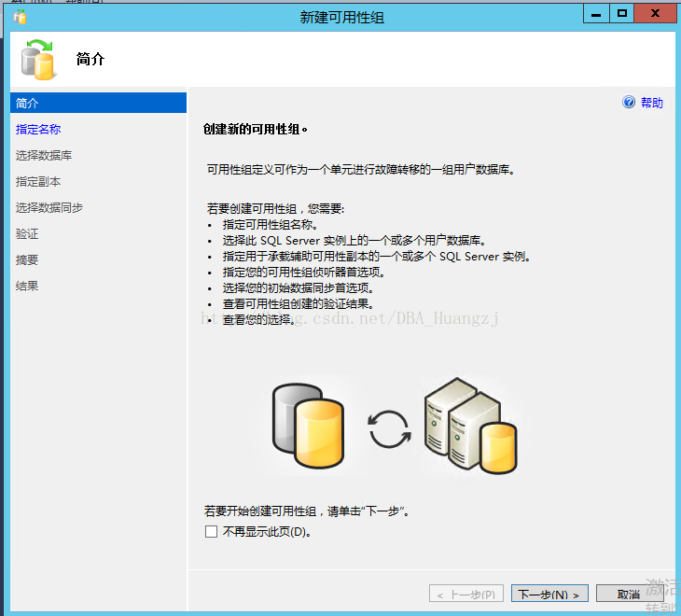Go to the 指定名称 step
This screenshot has width=681, height=616.
click(x=38, y=129)
